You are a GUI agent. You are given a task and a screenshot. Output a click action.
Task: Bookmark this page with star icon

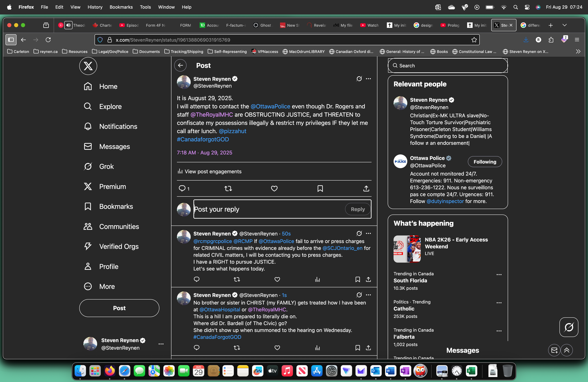474,40
